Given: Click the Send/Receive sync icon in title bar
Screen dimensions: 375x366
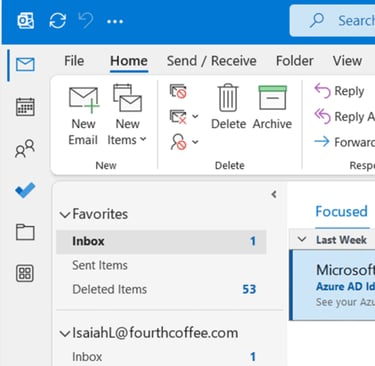Looking at the screenshot, I should click(58, 21).
